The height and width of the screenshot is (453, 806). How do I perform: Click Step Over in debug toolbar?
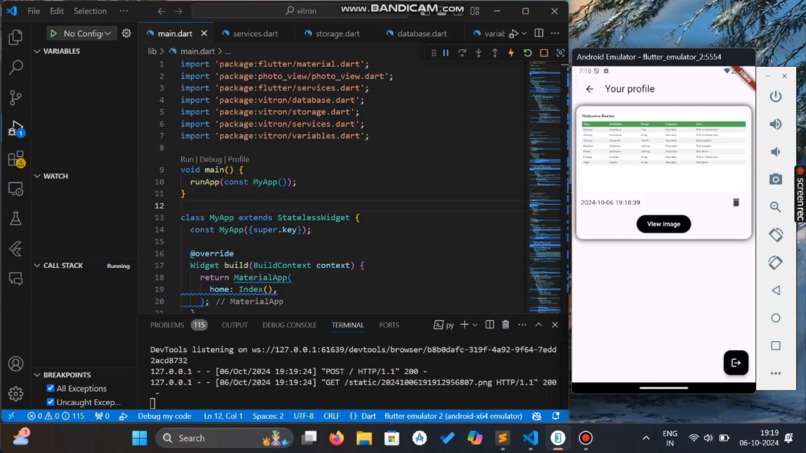[462, 53]
